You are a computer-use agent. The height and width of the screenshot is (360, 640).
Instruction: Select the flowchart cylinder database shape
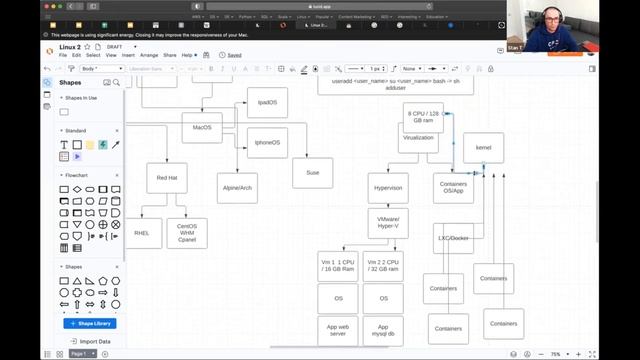pyautogui.click(x=116, y=201)
